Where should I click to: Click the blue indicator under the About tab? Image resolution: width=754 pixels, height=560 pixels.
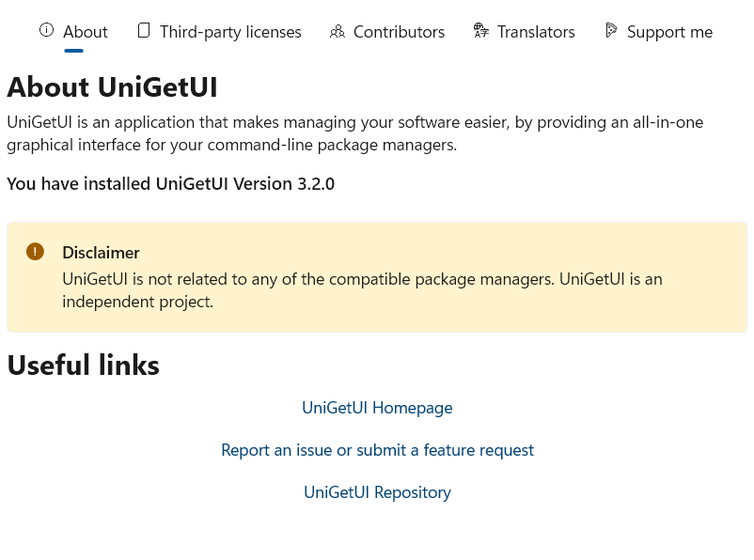point(73,48)
